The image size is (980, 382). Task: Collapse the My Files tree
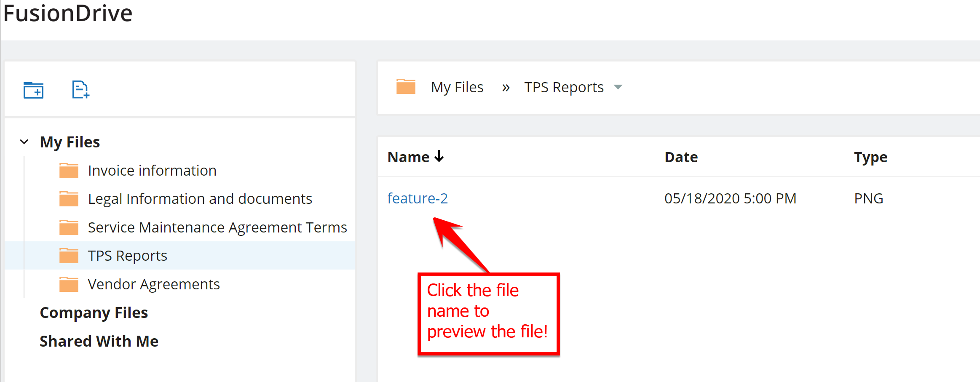click(24, 142)
